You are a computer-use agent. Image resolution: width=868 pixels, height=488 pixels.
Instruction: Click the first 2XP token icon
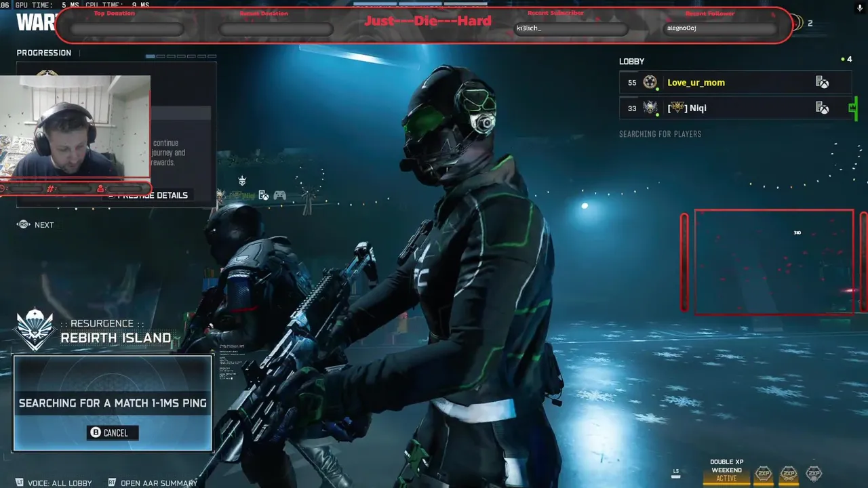(764, 474)
